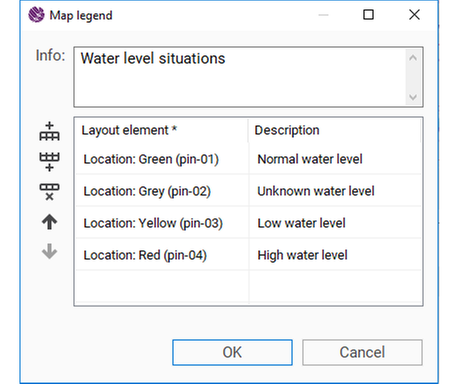
Task: Click the Cancel button
Action: [362, 352]
